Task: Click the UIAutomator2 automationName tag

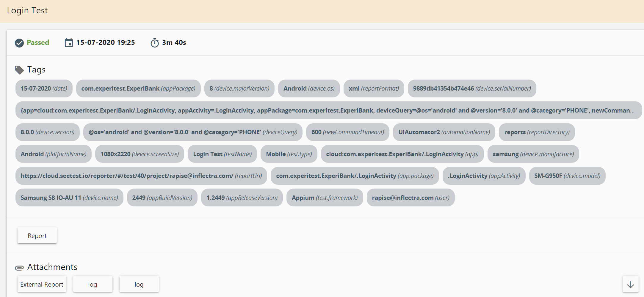Action: pyautogui.click(x=444, y=132)
